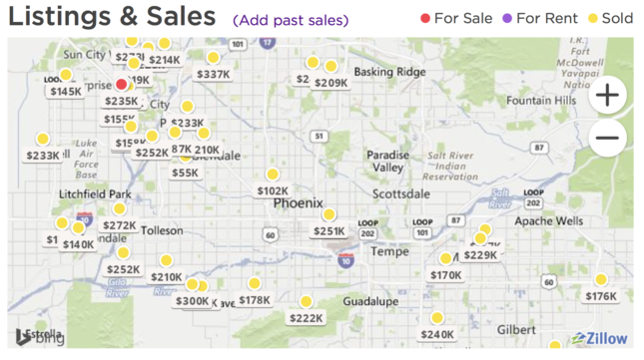Click the $178K price label
The height and width of the screenshot is (360, 644).
click(255, 300)
